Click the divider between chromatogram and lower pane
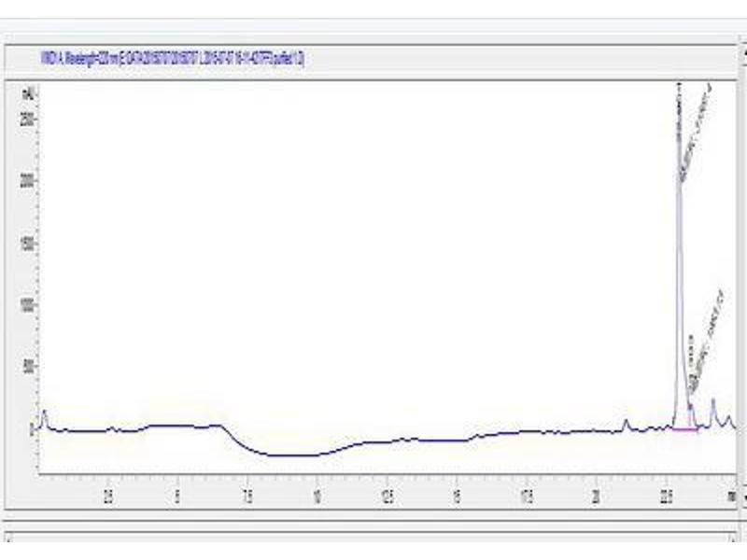The width and height of the screenshot is (747, 560). [373, 526]
